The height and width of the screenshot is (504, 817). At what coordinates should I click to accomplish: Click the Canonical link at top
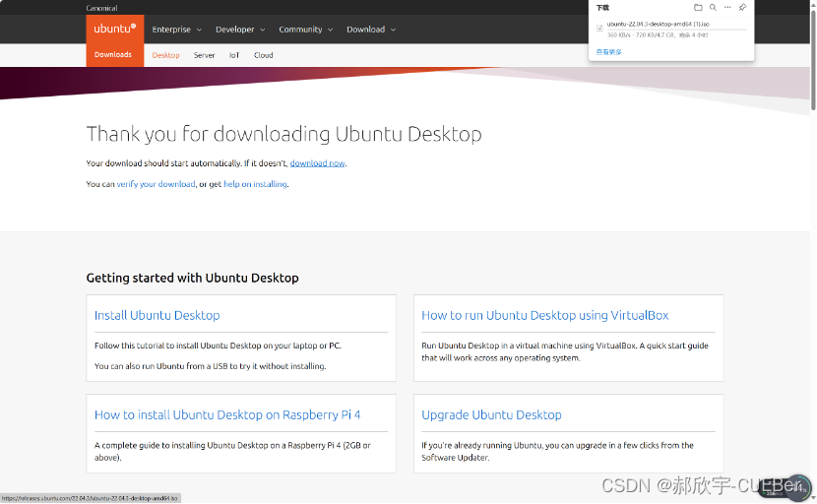[x=101, y=8]
